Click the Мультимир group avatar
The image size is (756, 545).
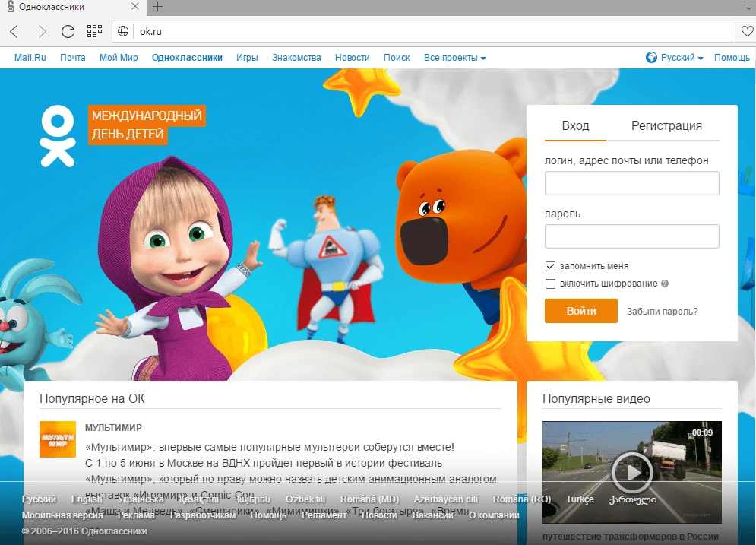tap(58, 439)
